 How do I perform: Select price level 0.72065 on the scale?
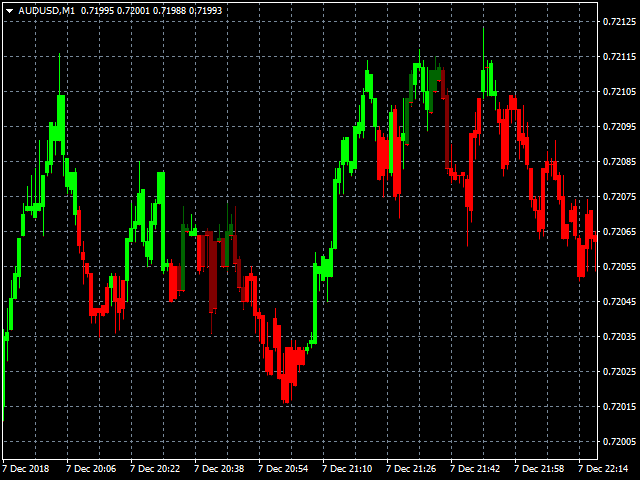[x=619, y=232]
